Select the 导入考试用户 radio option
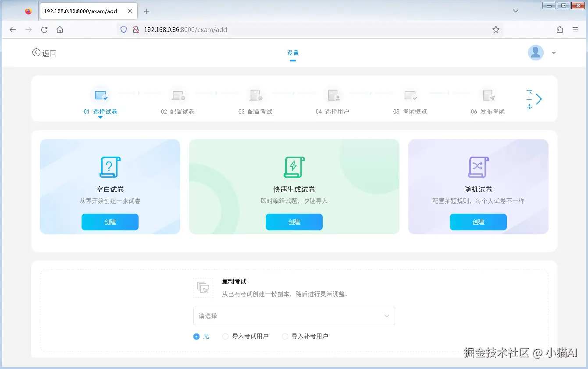This screenshot has height=369, width=588. tap(225, 336)
